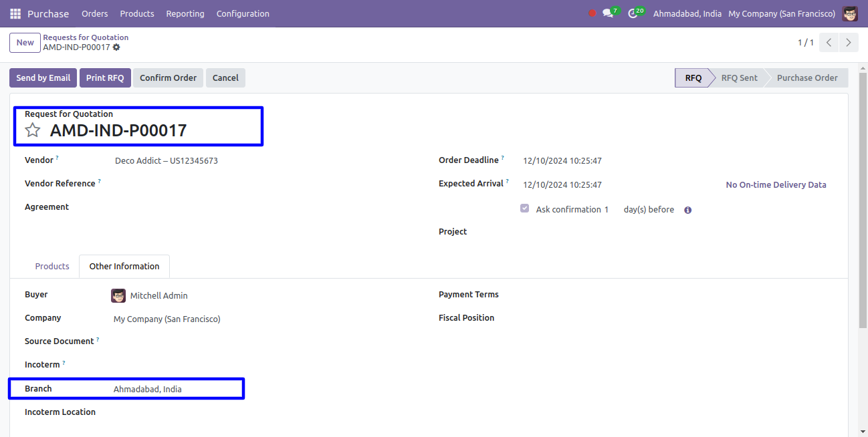Mark RFQ as favorite with star
The image size is (868, 437).
click(x=33, y=130)
